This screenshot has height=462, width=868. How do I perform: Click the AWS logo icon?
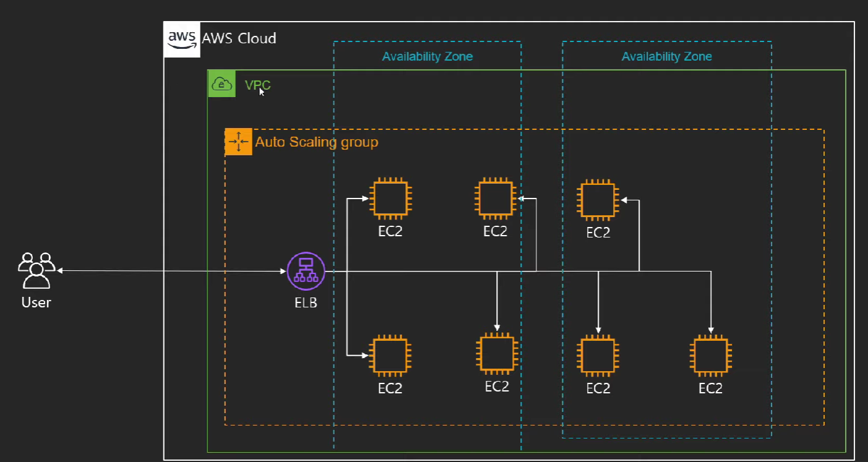182,39
